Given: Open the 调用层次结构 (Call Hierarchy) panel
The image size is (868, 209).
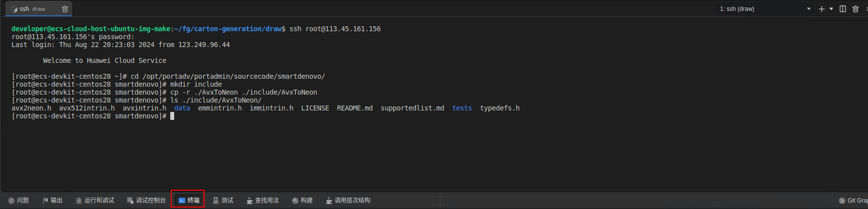Looking at the screenshot, I should (x=348, y=201).
